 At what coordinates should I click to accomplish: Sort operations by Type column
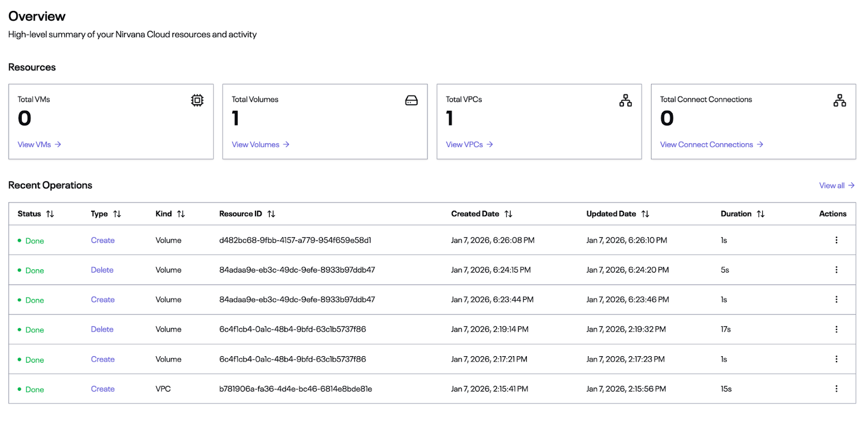tap(117, 214)
